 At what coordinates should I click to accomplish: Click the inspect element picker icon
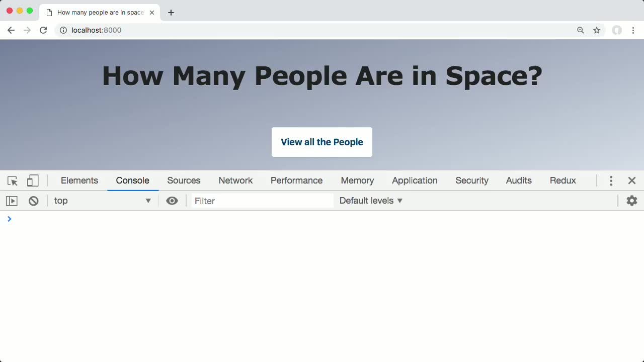point(13,180)
